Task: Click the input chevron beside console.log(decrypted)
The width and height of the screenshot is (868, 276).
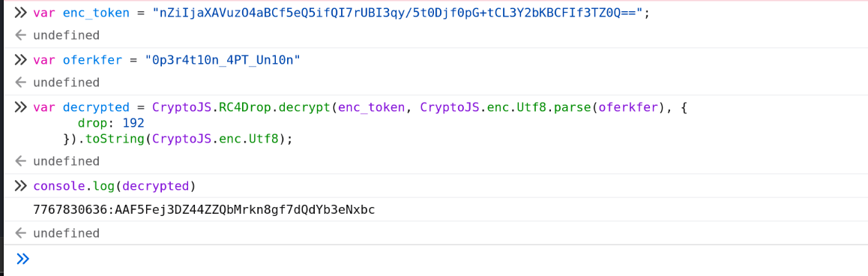Action: tap(21, 186)
